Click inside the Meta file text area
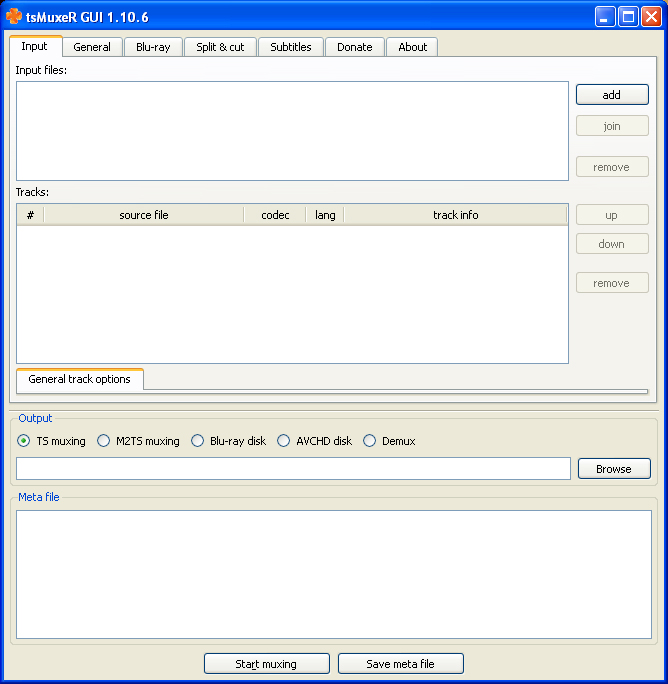 (334, 575)
